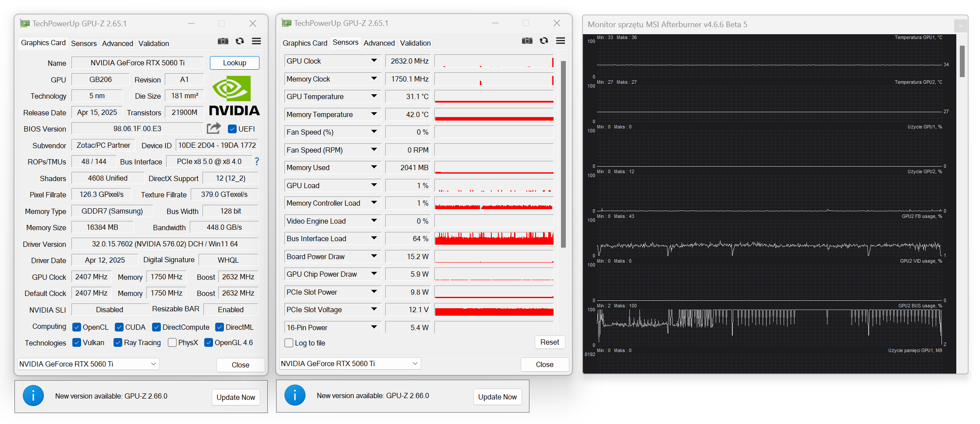Click the refresh icon in left GPU-Z window

click(240, 41)
